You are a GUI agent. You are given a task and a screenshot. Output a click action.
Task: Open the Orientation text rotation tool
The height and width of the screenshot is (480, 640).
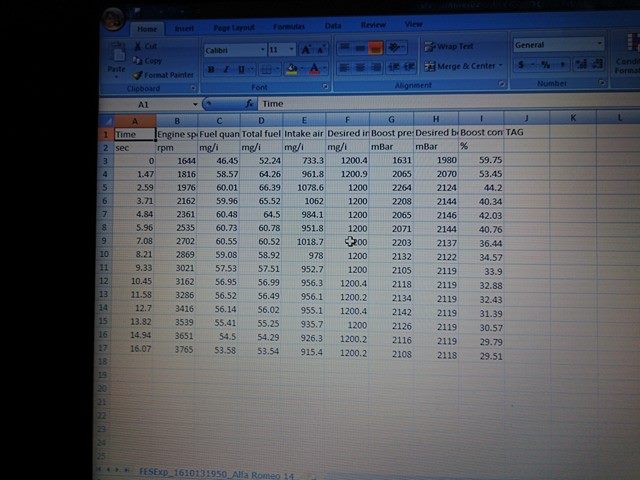(393, 47)
